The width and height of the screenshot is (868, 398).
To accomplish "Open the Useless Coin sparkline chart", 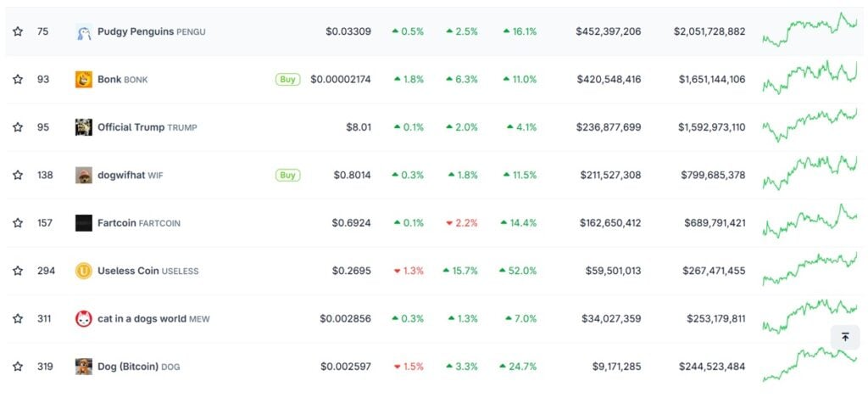I will click(x=810, y=269).
